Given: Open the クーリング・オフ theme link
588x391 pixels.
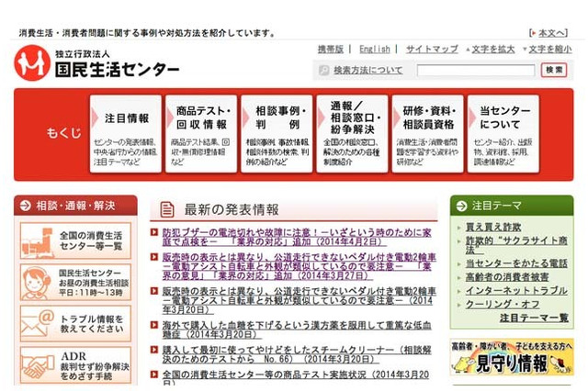Looking at the screenshot, I should click(x=503, y=304).
